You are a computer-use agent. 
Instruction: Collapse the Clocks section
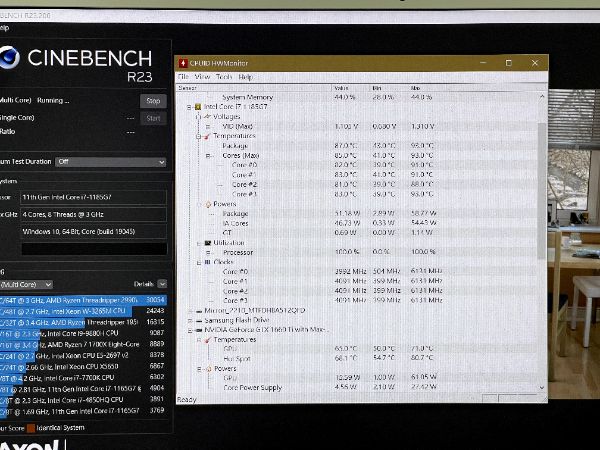(x=199, y=262)
